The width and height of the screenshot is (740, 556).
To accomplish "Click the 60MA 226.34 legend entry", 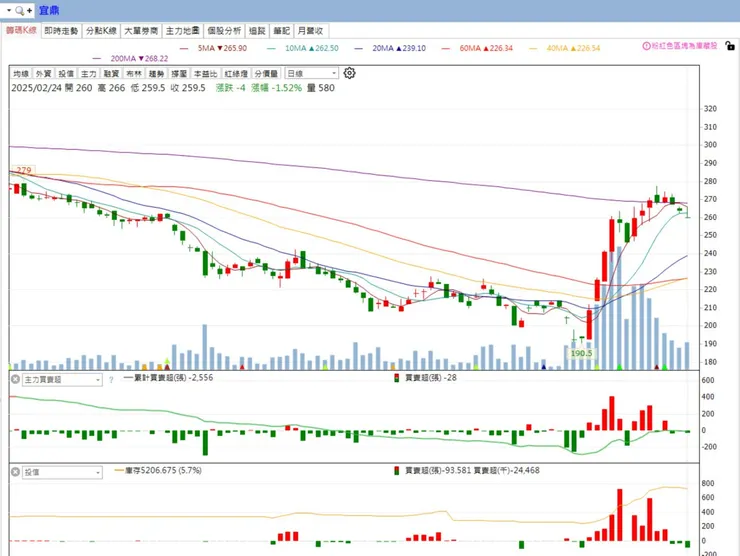I will 477,48.
